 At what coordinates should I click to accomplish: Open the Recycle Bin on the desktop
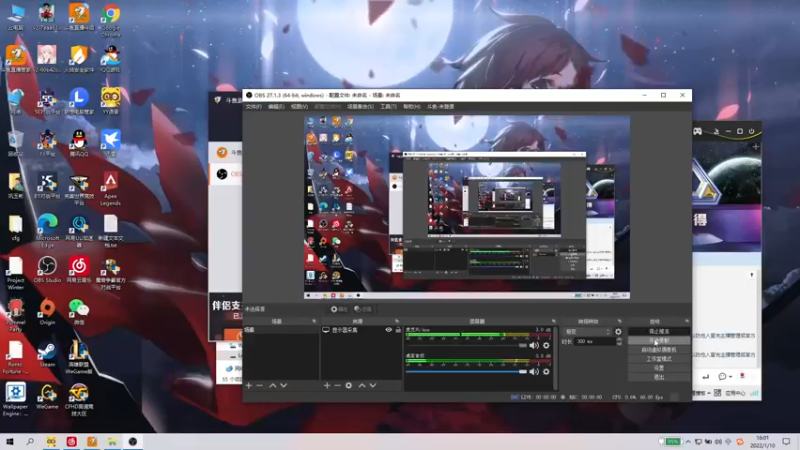[x=15, y=143]
